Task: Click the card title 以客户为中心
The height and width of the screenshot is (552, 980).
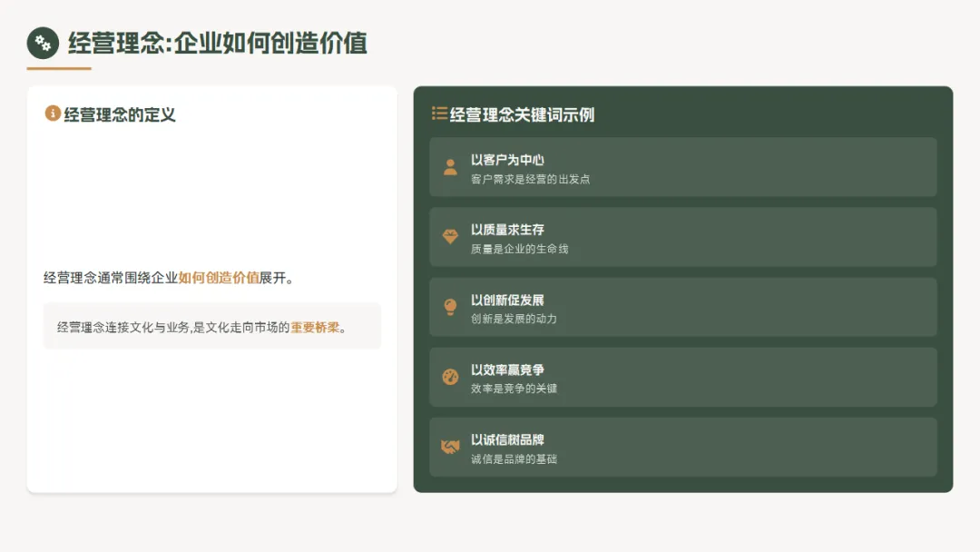Action: [x=507, y=160]
